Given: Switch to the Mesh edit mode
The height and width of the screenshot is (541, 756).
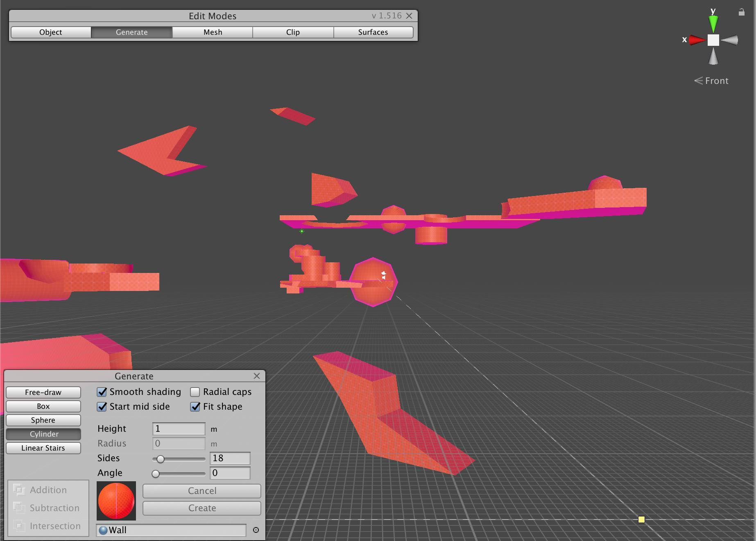Looking at the screenshot, I should click(213, 32).
